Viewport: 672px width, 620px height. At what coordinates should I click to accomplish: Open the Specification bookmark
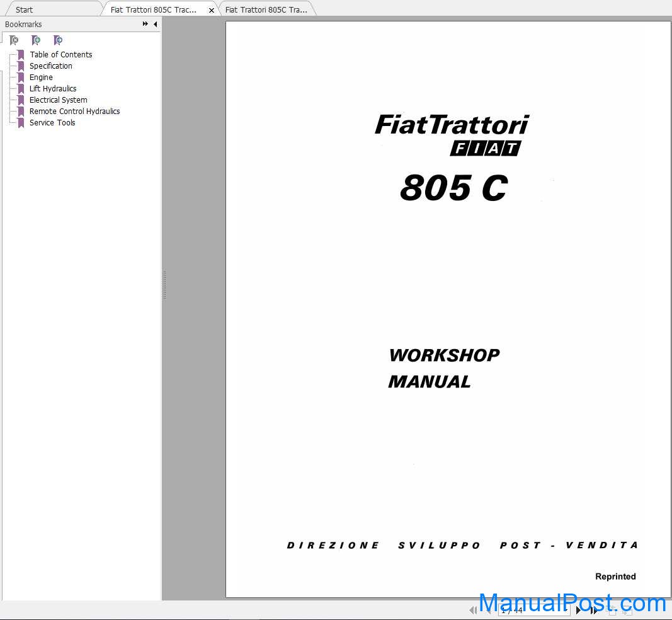[x=50, y=66]
